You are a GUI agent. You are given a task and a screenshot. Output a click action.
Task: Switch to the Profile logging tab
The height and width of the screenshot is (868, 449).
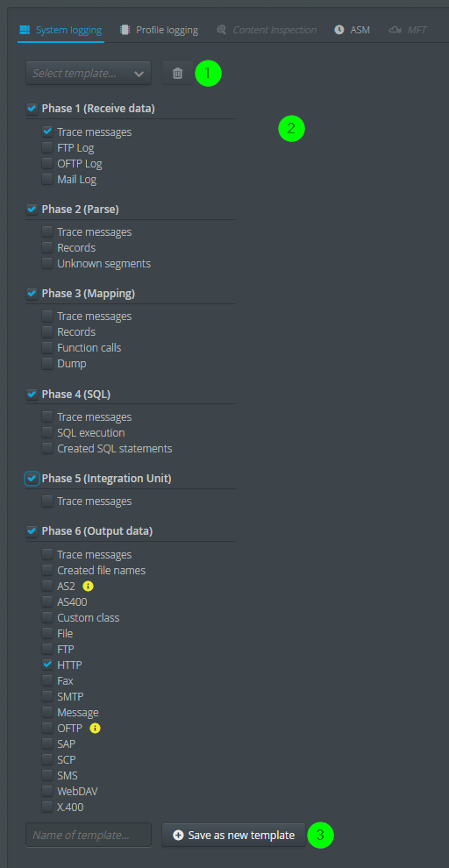coord(160,30)
